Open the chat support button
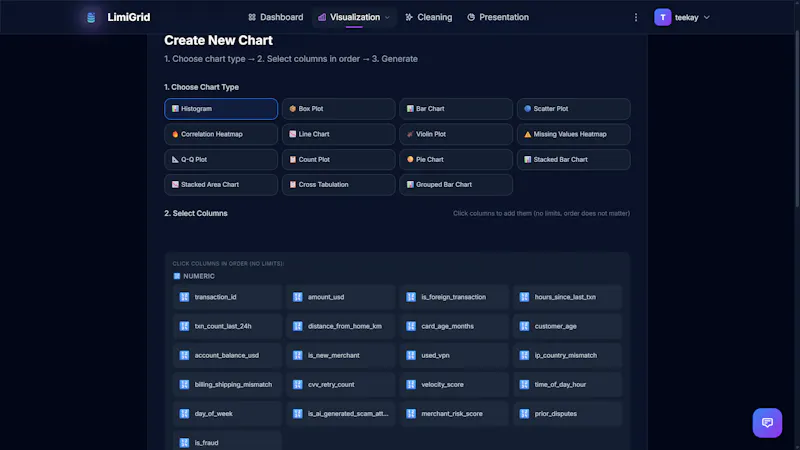The width and height of the screenshot is (800, 450). click(x=767, y=422)
